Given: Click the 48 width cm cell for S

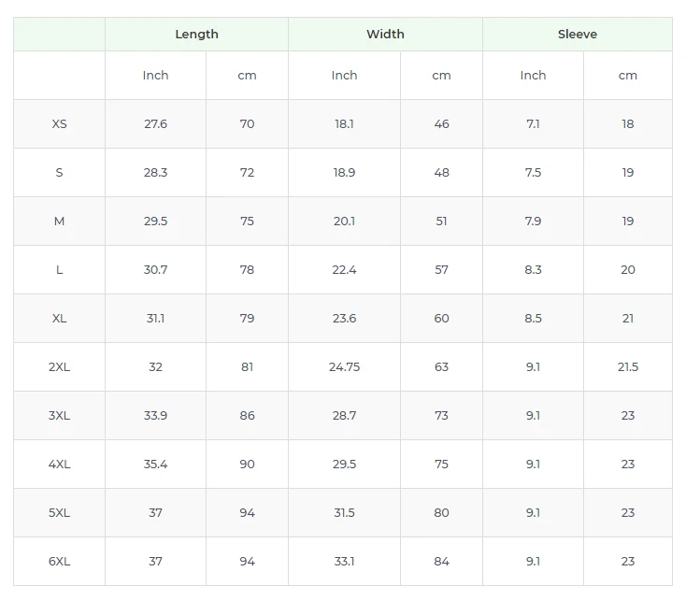Looking at the screenshot, I should [x=441, y=172].
